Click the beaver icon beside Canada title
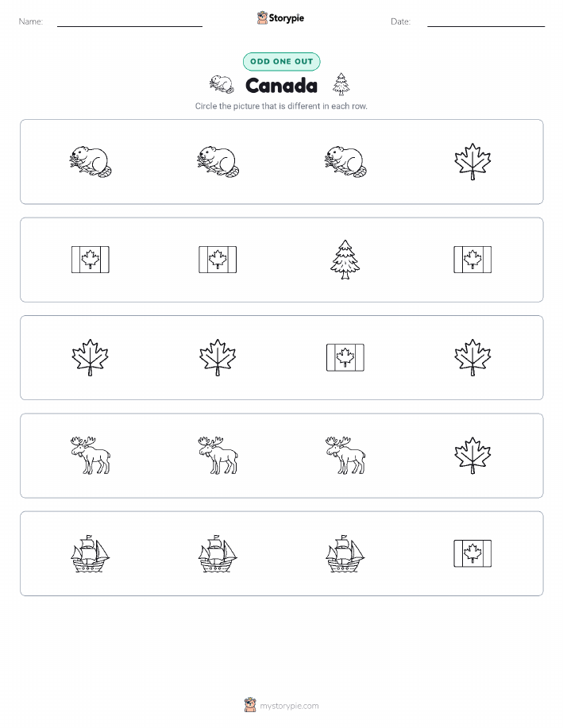This screenshot has width=563, height=728. coord(221,84)
